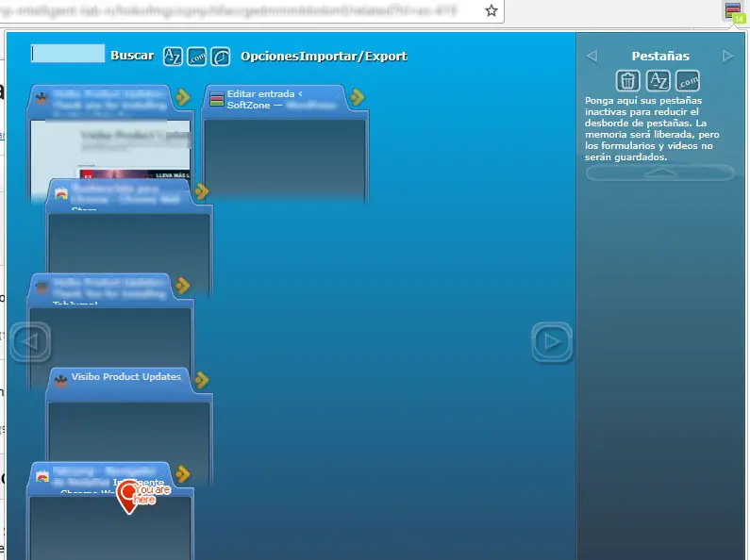750x560 pixels.
Task: Click favicon of Visibo Product Updates tab
Action: pyautogui.click(x=60, y=381)
